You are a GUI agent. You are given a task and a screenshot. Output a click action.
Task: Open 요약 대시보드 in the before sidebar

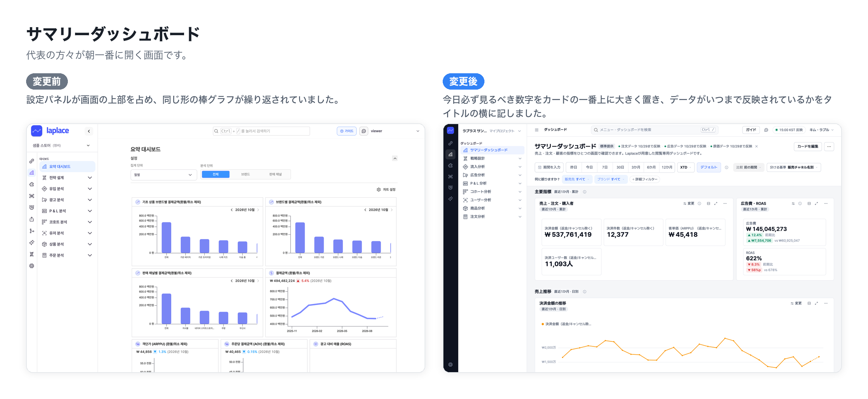pyautogui.click(x=67, y=166)
